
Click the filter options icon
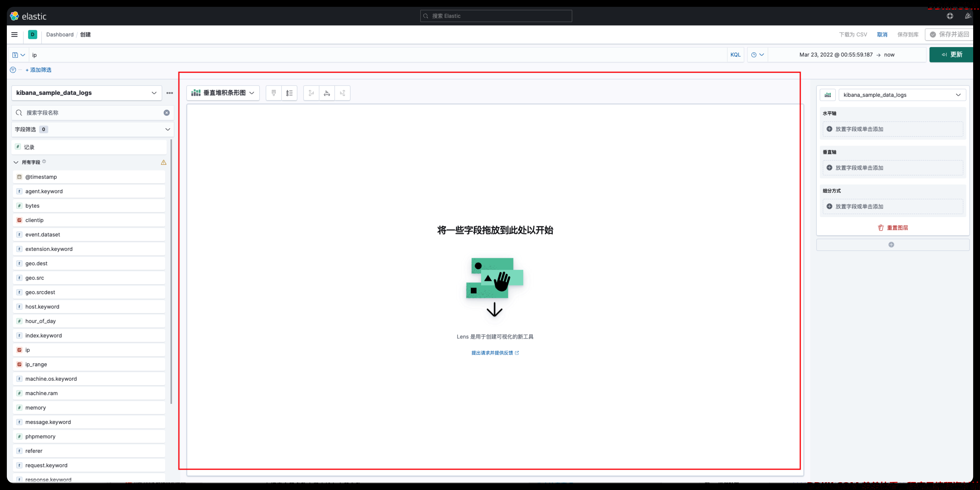[x=13, y=70]
